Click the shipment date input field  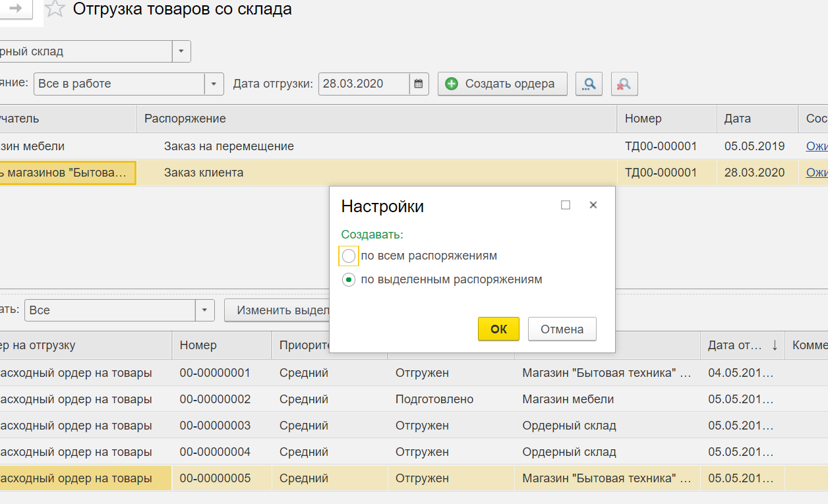[x=363, y=84]
